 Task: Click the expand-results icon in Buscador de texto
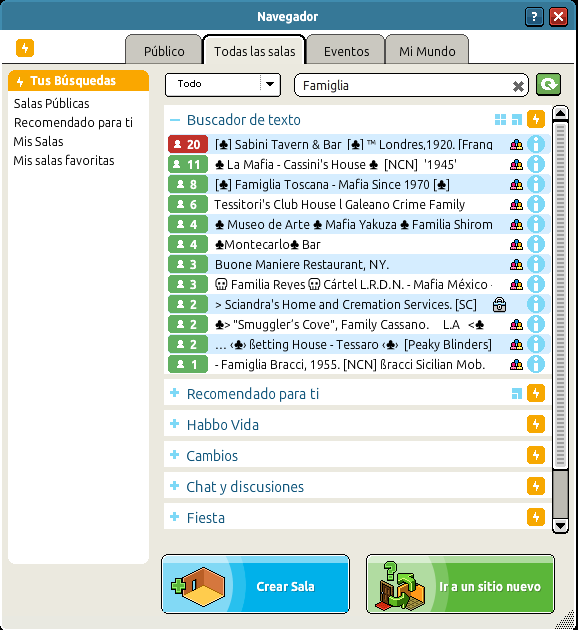tap(517, 119)
